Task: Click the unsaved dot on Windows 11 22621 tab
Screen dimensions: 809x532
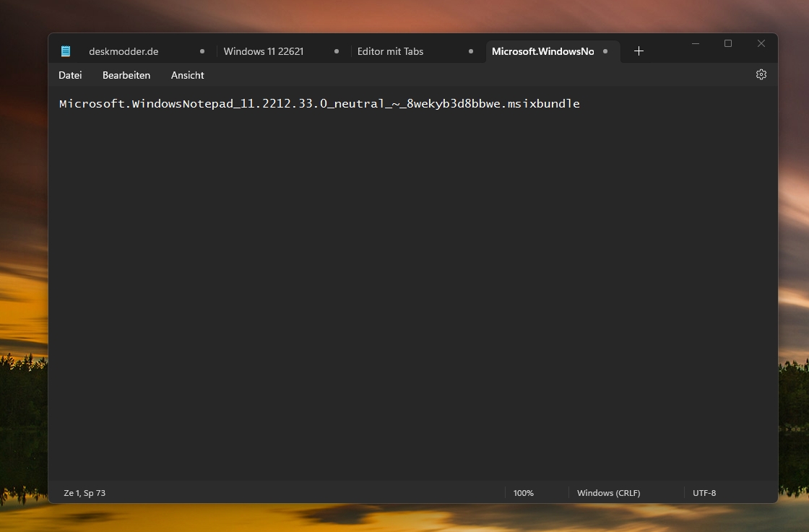Action: (336, 51)
